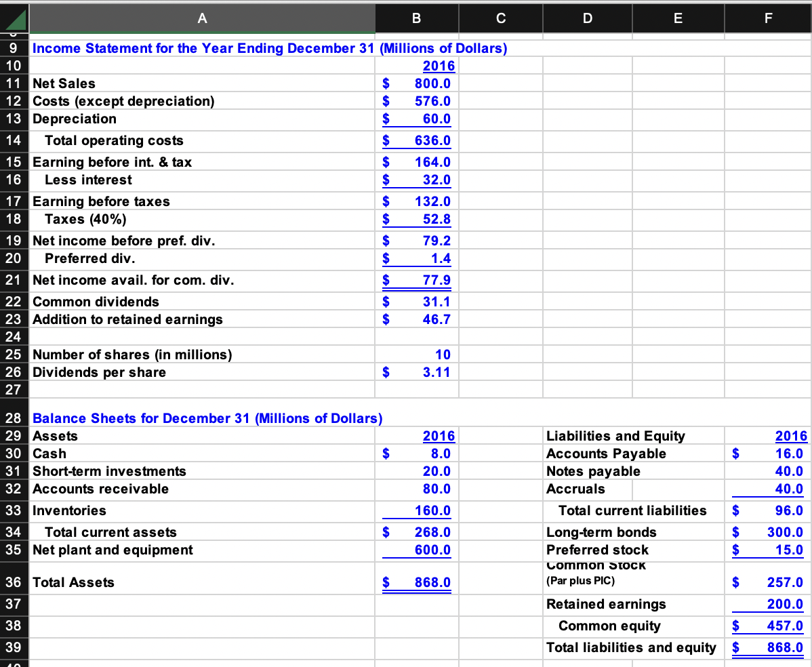Click row 11 header

click(x=15, y=83)
